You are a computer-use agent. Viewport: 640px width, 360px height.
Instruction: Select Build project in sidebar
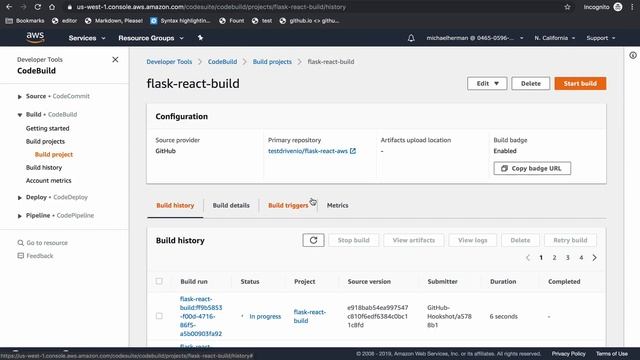click(54, 154)
